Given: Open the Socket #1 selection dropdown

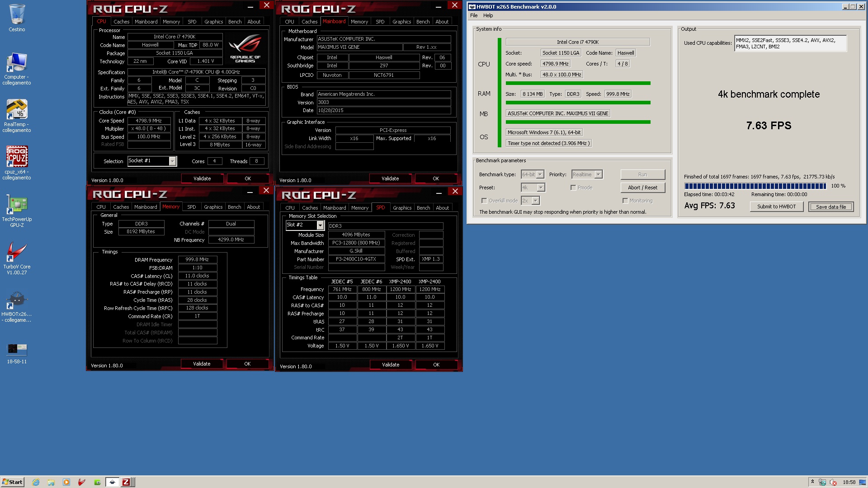Looking at the screenshot, I should 172,161.
